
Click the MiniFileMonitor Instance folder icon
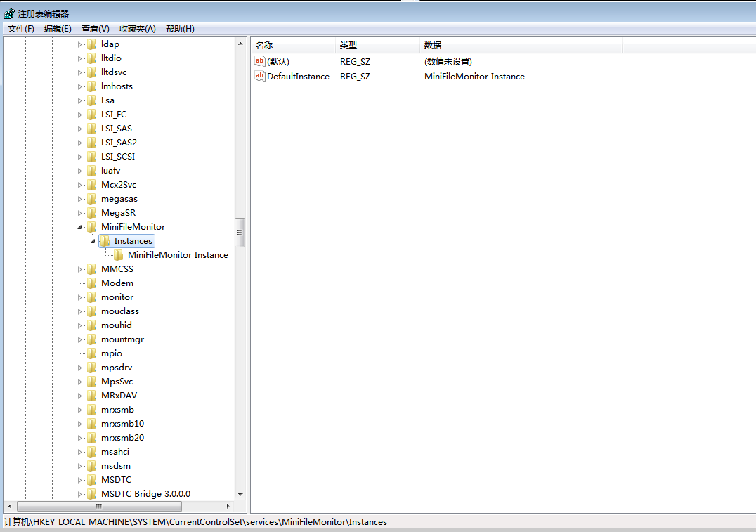pyautogui.click(x=119, y=255)
